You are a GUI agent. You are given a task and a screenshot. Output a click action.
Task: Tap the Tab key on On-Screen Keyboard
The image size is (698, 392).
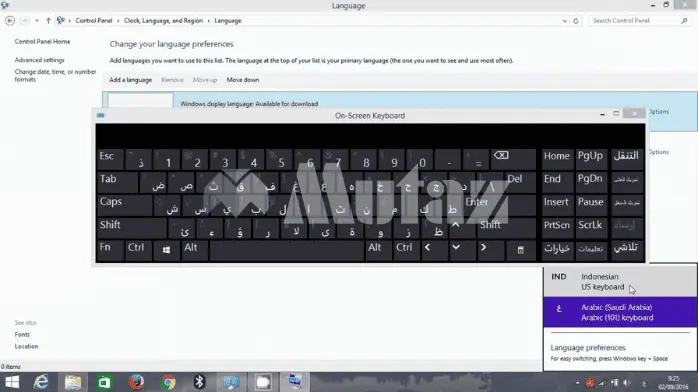coord(117,182)
